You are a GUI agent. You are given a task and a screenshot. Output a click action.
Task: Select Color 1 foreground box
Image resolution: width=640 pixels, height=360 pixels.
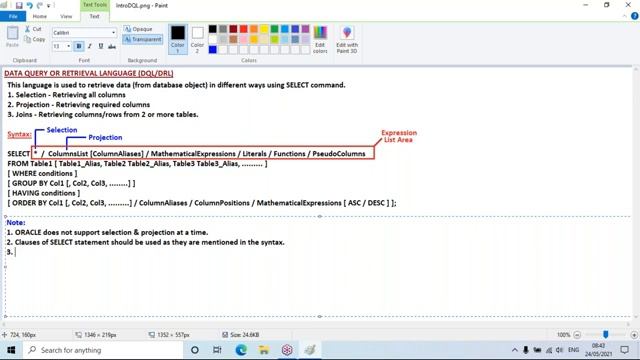click(x=178, y=39)
